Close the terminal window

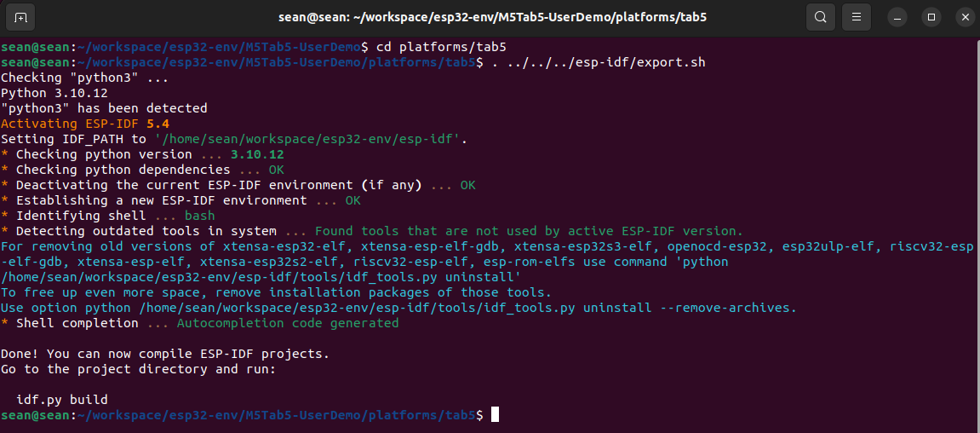pos(965,18)
